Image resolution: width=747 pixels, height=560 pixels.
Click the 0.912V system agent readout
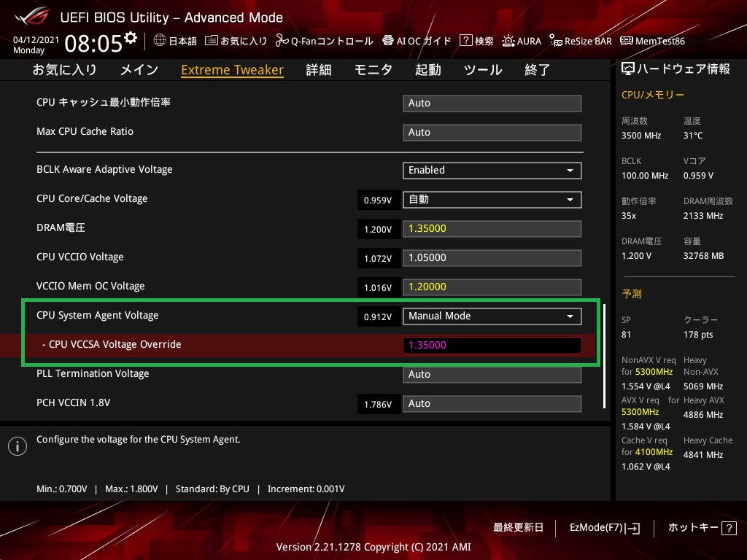[x=378, y=316]
